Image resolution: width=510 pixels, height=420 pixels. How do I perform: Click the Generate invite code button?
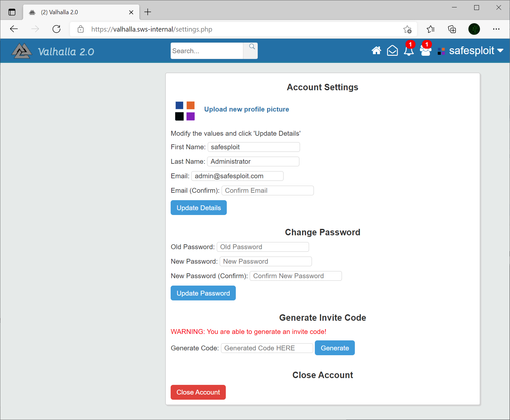pyautogui.click(x=335, y=348)
